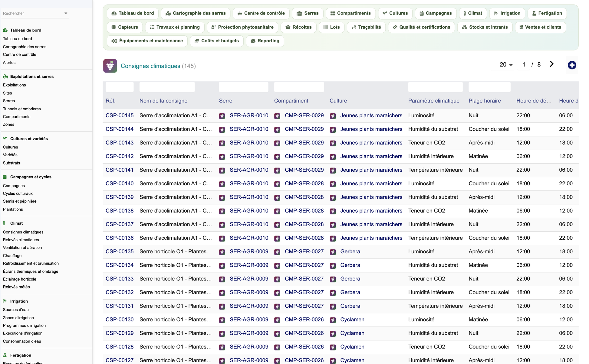Switch to the Protection phytosanitaire tab

[242, 27]
